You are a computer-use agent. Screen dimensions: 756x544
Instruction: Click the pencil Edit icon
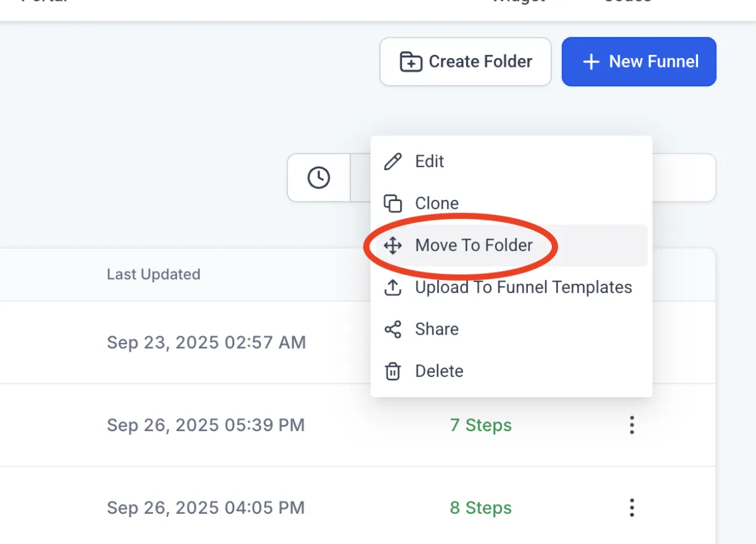393,161
